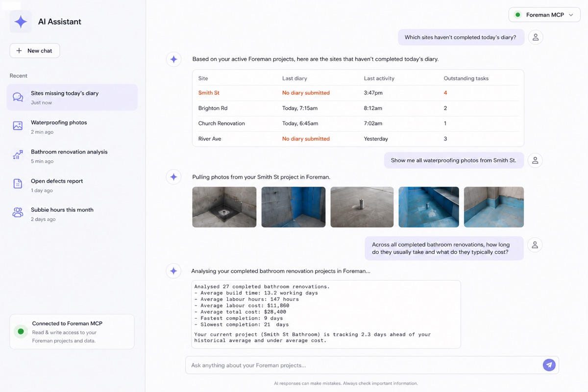Click AI sparkle icon beside 'Based on your active' reply

point(174,59)
